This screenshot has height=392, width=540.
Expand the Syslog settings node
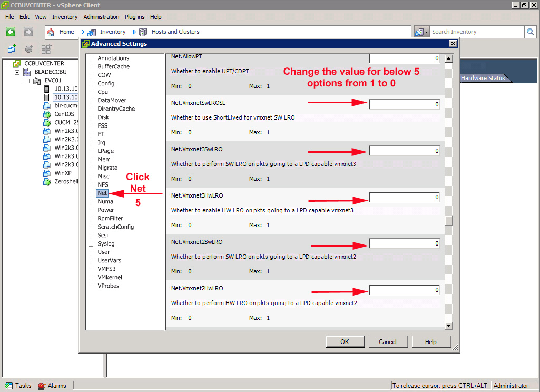pos(91,244)
